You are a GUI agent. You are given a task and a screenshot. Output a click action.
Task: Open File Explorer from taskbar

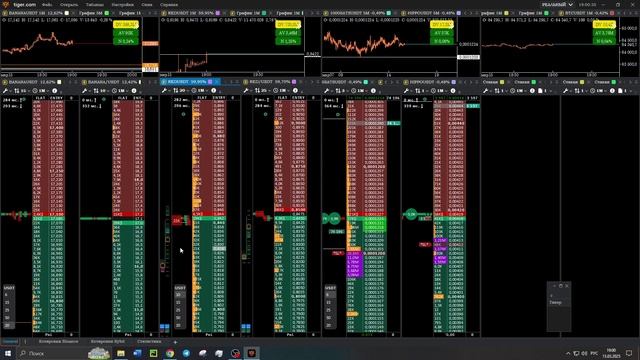[x=121, y=353]
